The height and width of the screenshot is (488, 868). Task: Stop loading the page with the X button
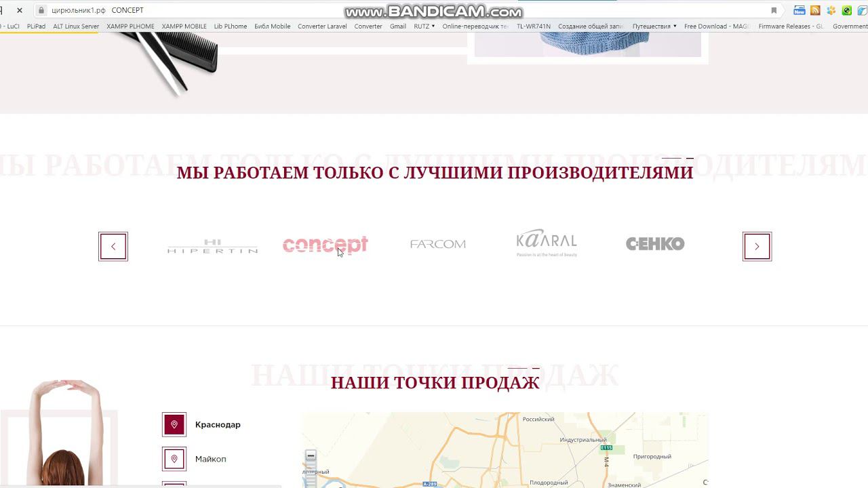tap(20, 10)
